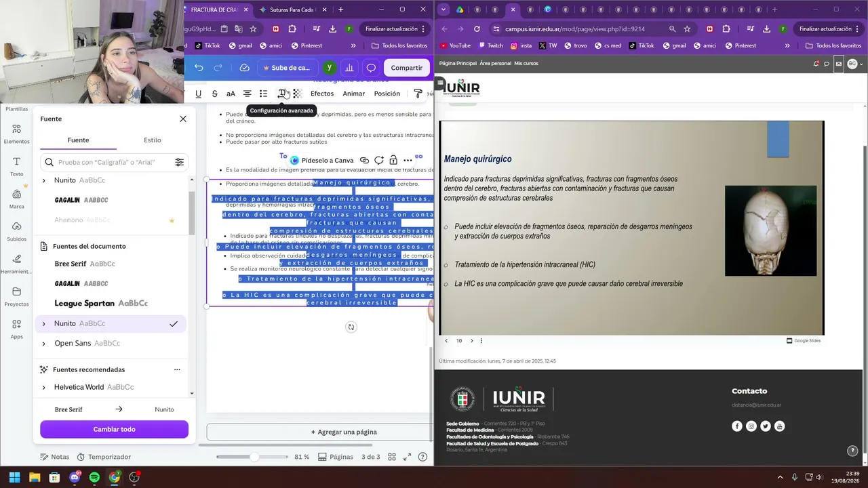Click Cambiar todo button

pos(114,429)
